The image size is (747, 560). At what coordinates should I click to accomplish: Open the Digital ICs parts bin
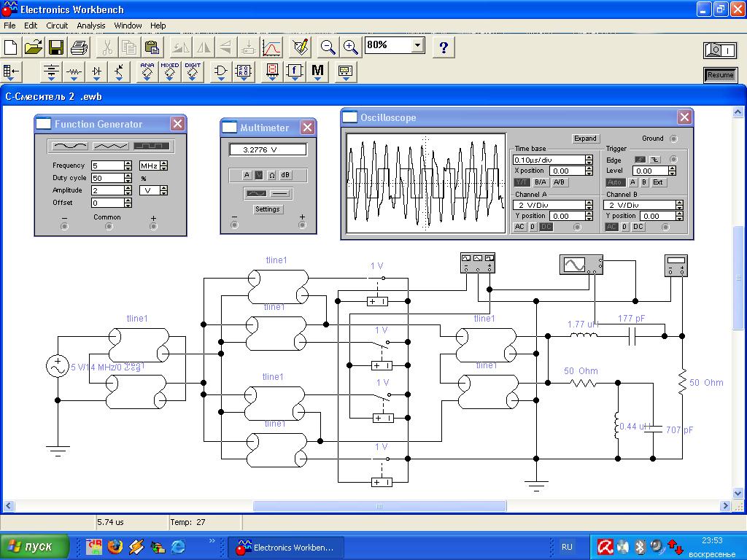(x=193, y=71)
